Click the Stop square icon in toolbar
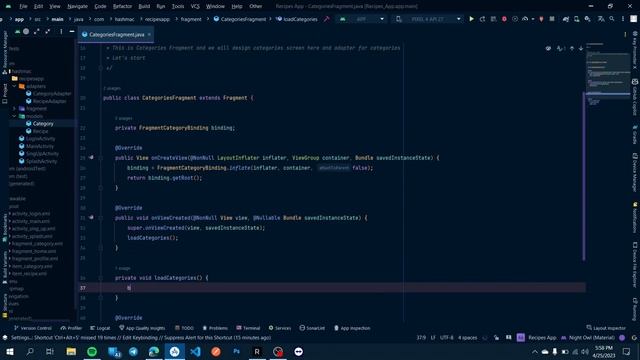The height and width of the screenshot is (360, 640). tap(552, 19)
